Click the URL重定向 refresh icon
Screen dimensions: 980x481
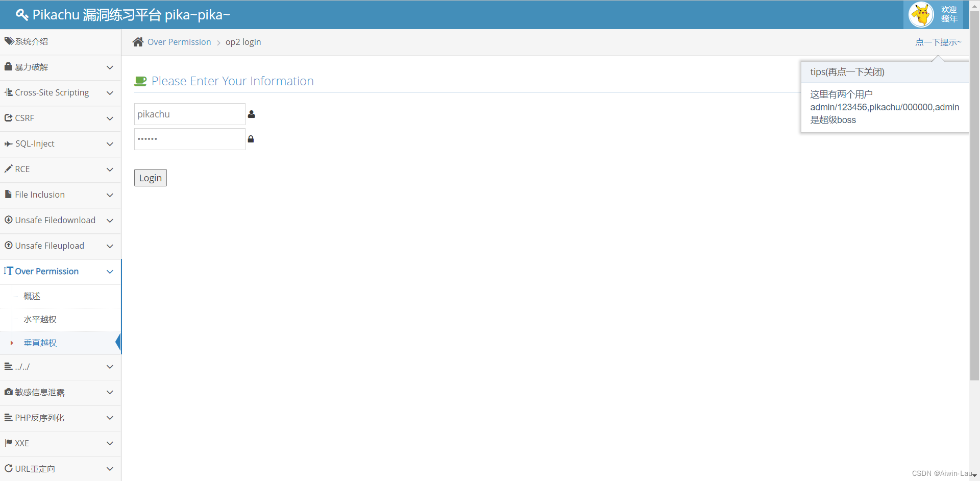(9, 468)
